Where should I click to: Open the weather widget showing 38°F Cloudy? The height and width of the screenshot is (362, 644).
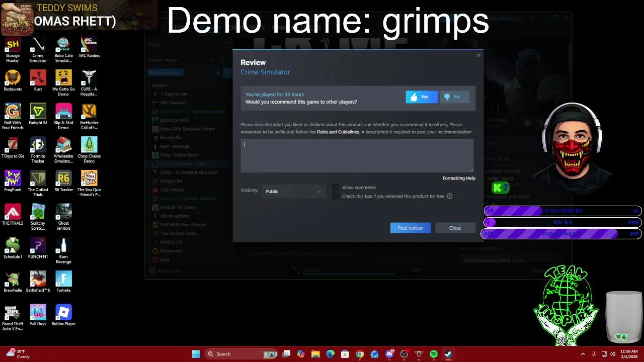pos(19,354)
